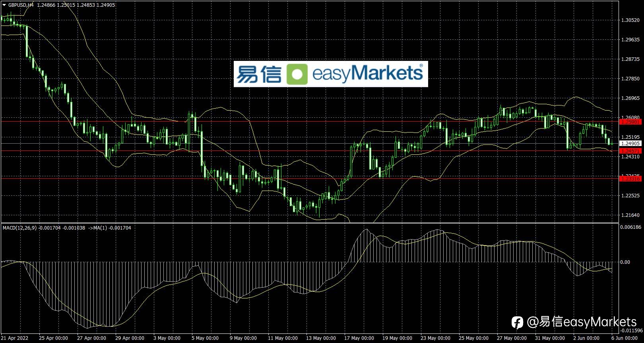Click the 17 May 00:00 time label
The height and width of the screenshot is (343, 644).
359,338
